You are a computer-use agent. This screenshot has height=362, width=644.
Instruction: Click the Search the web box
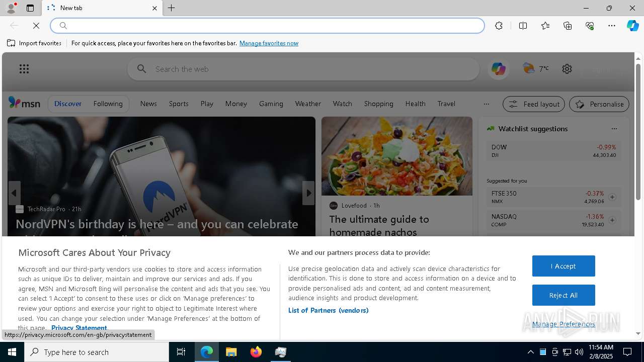[x=303, y=69]
